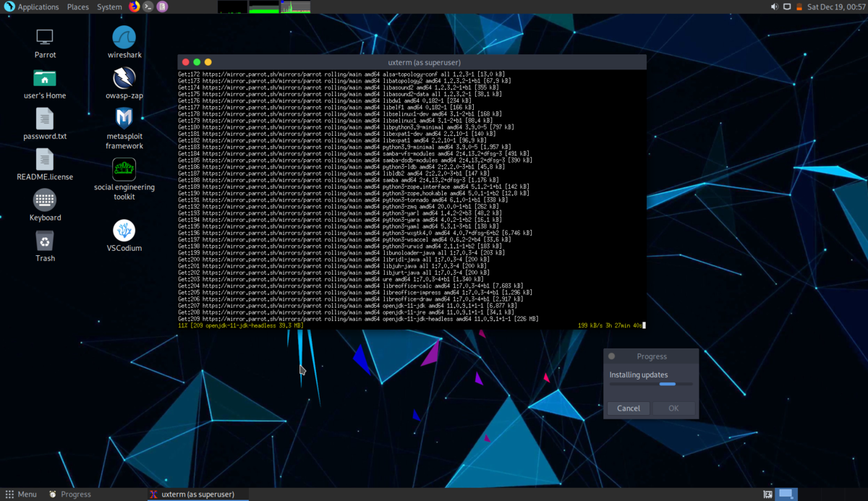The image size is (868, 501).
Task: Click the disabled OK button in Progress
Action: [x=673, y=408]
